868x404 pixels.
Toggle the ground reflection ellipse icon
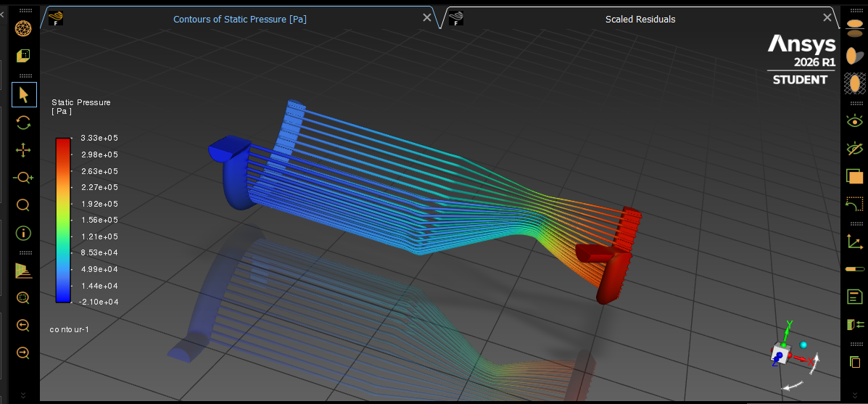[855, 28]
